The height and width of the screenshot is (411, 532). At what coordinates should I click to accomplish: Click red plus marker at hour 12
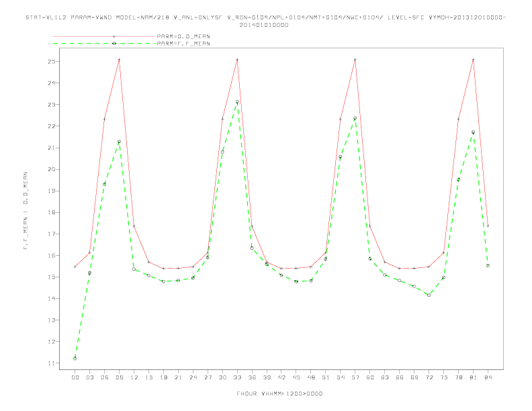(134, 226)
